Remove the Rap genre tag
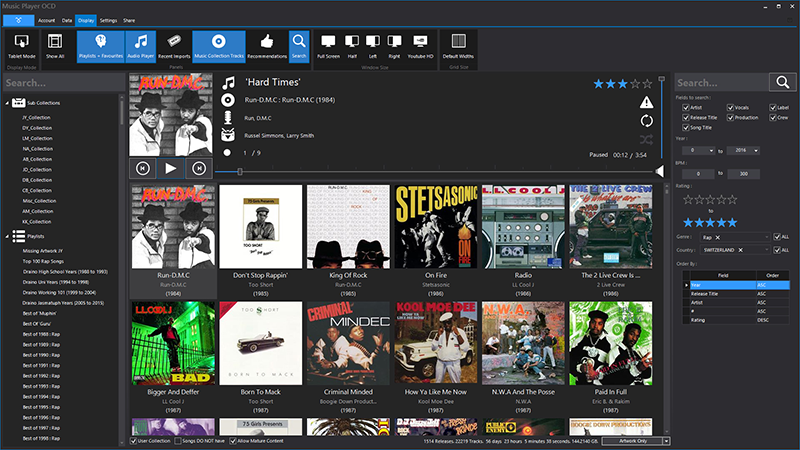The image size is (800, 450). pyautogui.click(x=717, y=237)
